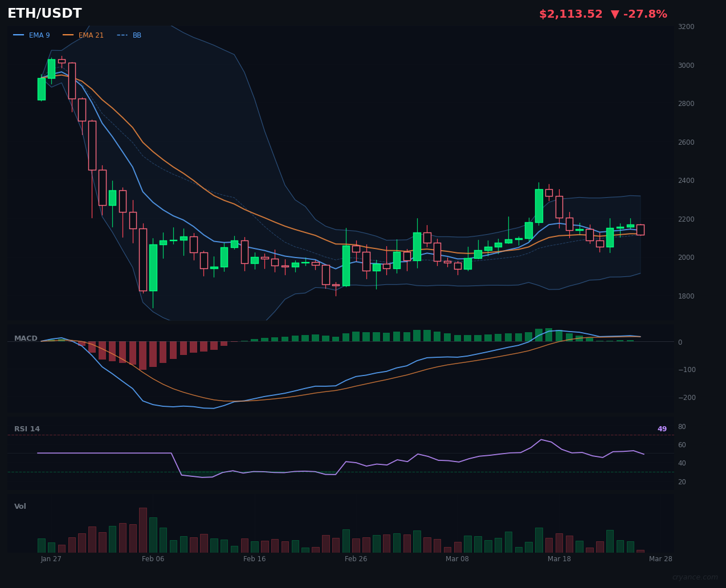Select the Vol panel label
Image resolution: width=726 pixels, height=588 pixels.
(20, 506)
